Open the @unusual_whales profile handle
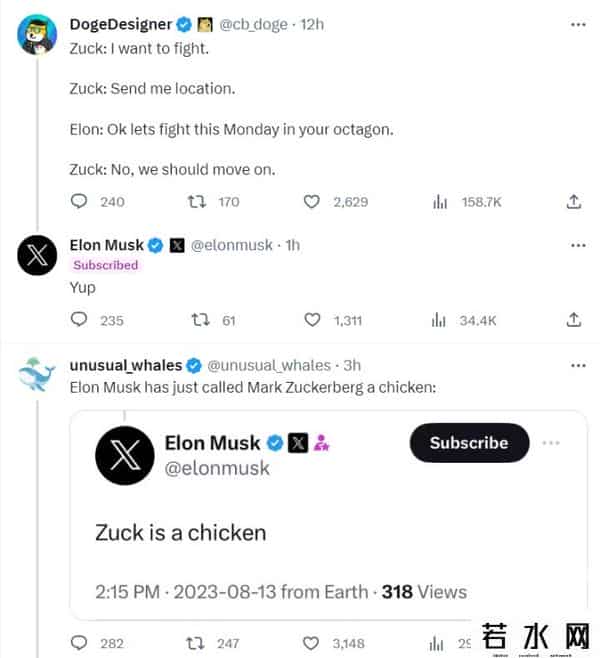The height and width of the screenshot is (658, 600). 268,365
